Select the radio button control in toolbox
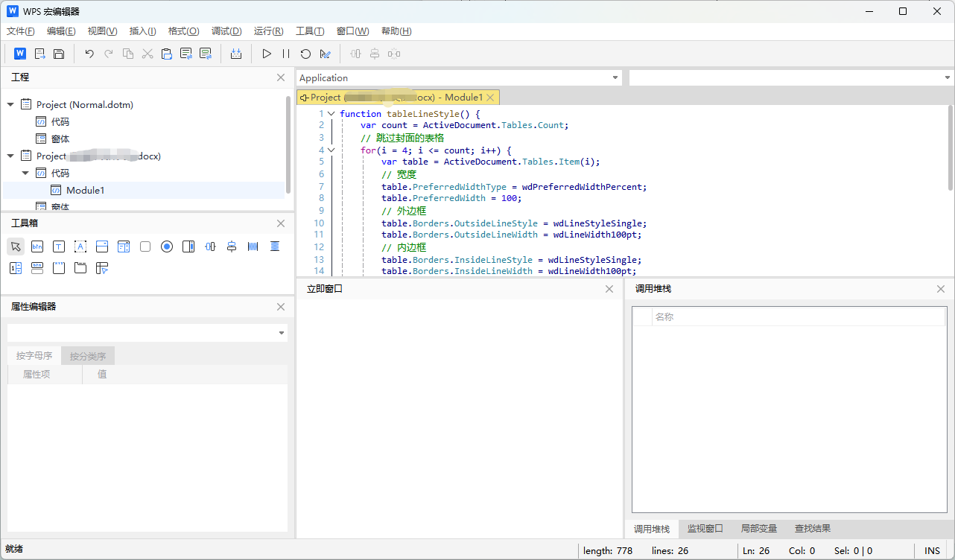The width and height of the screenshot is (955, 560). click(x=167, y=246)
